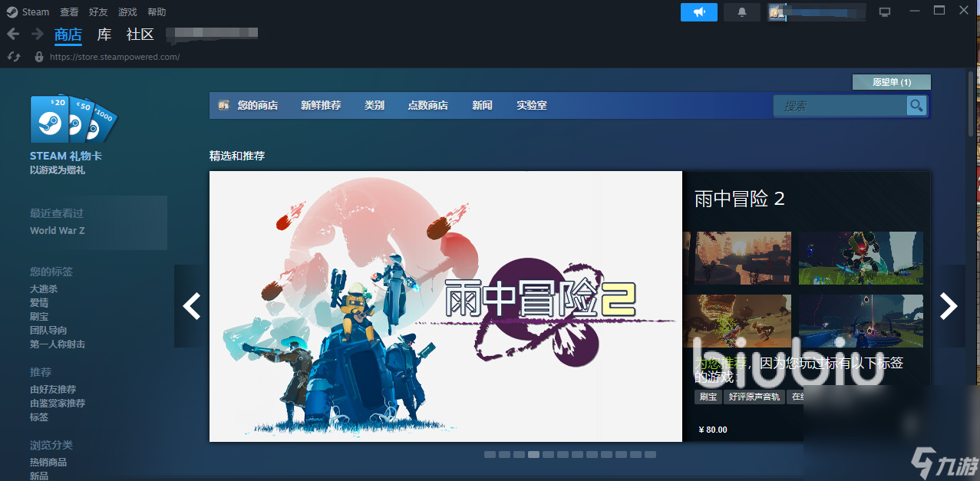Go forward with the right arrow
The height and width of the screenshot is (481, 980).
coord(37,34)
